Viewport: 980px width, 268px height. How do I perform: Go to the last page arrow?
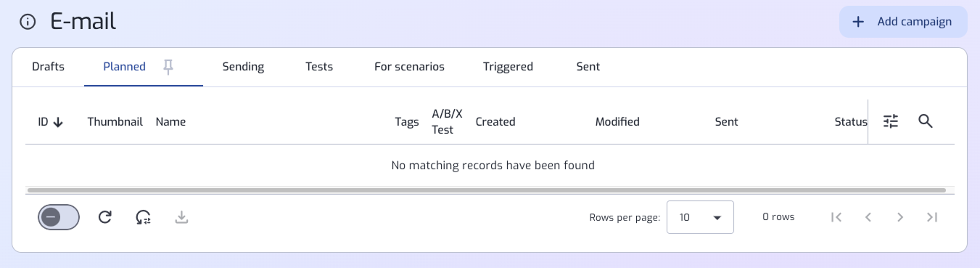click(932, 216)
